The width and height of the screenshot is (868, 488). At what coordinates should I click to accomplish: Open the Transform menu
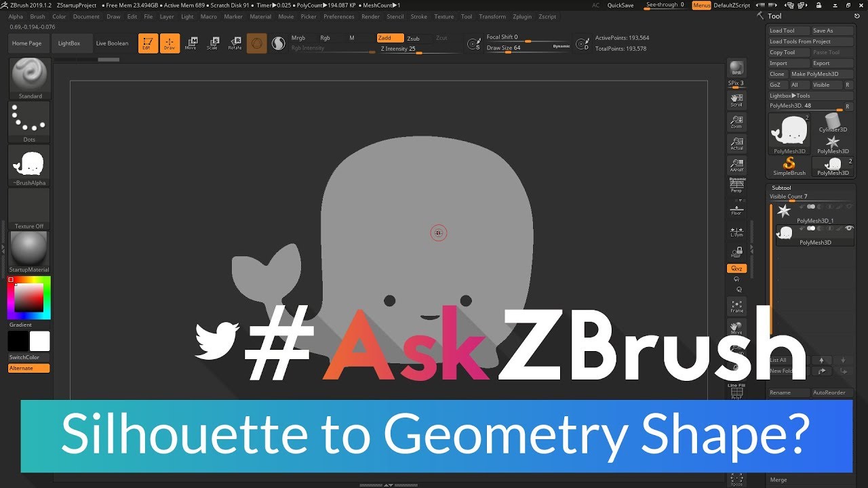(492, 16)
